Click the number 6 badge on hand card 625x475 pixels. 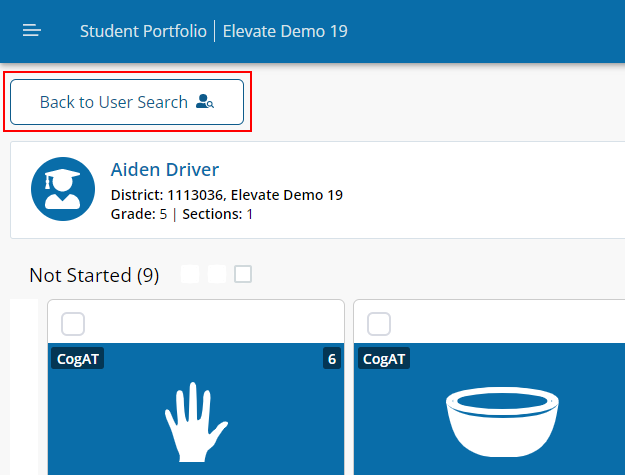coord(332,359)
